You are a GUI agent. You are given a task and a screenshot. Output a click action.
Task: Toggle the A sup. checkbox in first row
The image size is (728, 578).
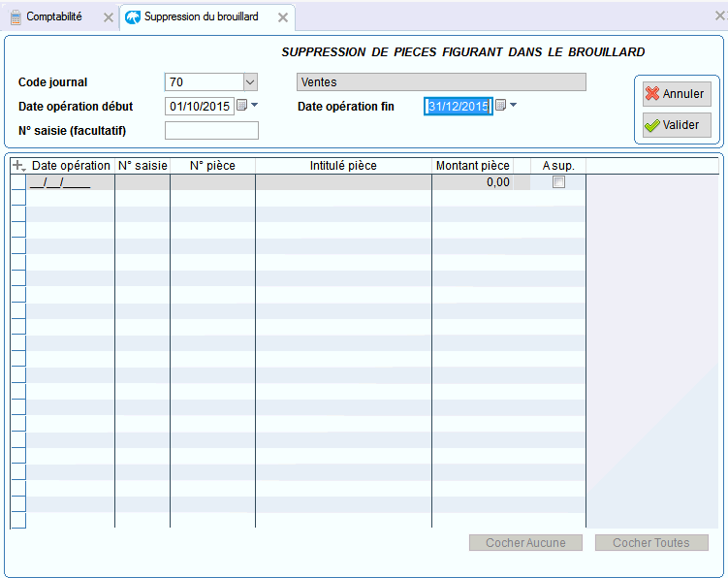558,182
